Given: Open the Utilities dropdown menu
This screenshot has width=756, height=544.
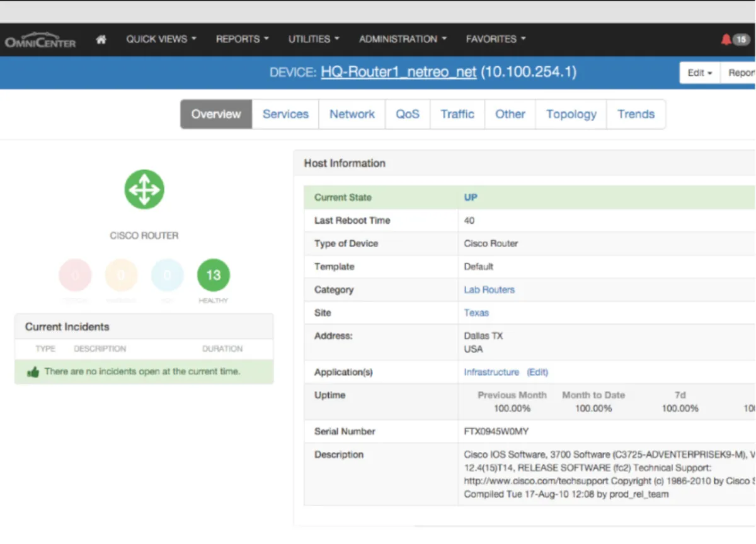Looking at the screenshot, I should coord(314,39).
